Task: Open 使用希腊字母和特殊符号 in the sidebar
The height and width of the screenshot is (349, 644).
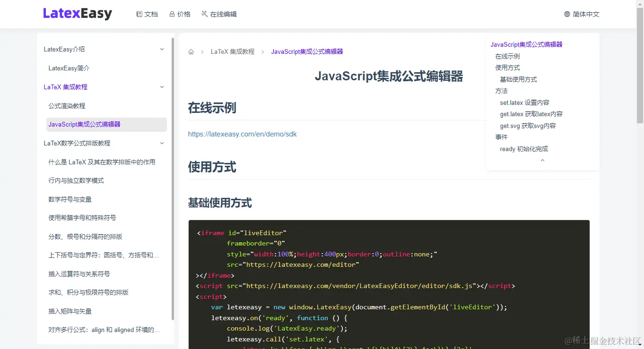Action: [82, 218]
